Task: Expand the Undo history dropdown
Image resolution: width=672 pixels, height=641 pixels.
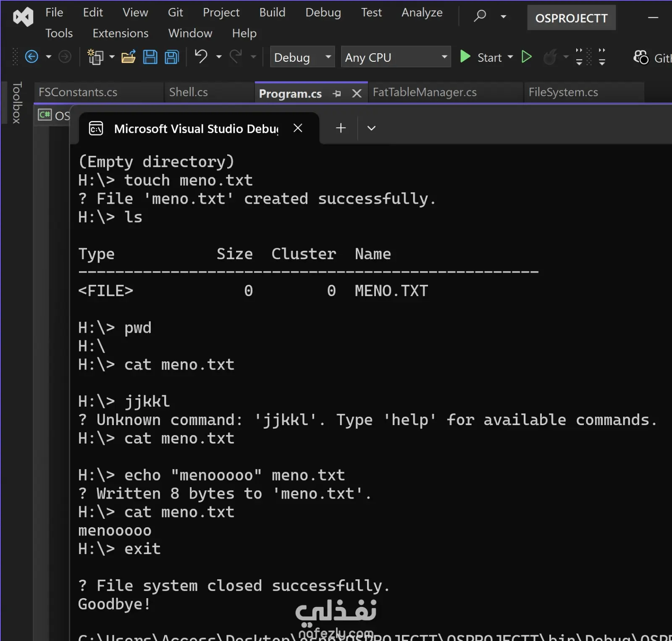Action: (218, 57)
